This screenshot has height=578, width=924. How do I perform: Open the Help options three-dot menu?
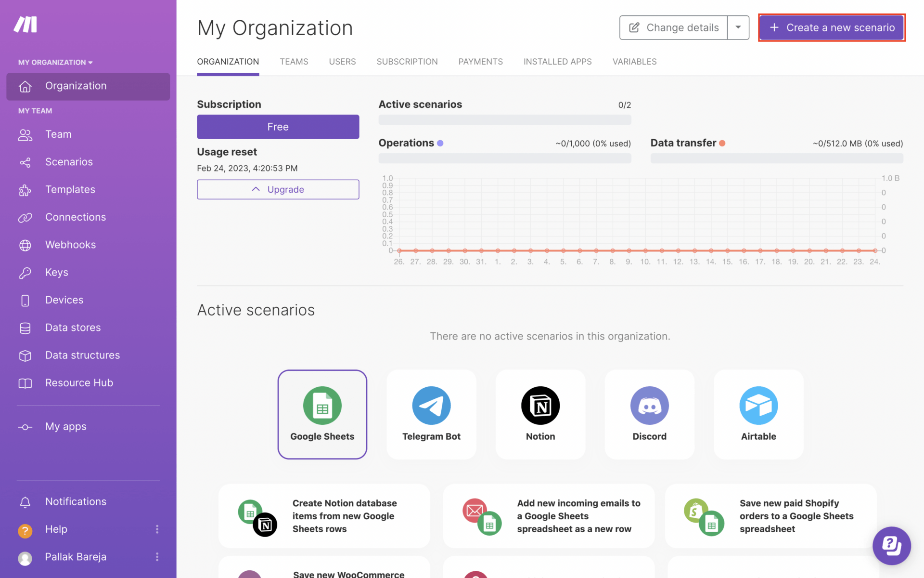pos(157,529)
